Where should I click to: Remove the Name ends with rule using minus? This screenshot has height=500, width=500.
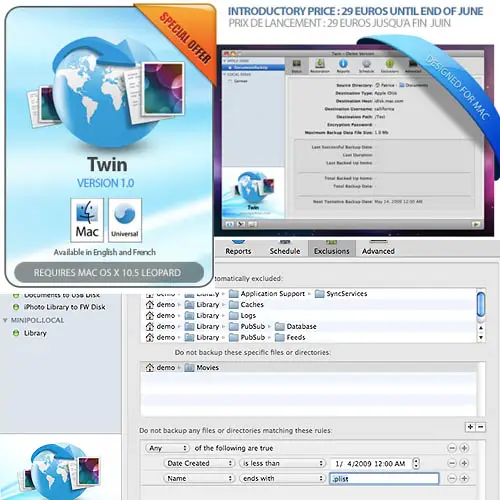click(452, 478)
